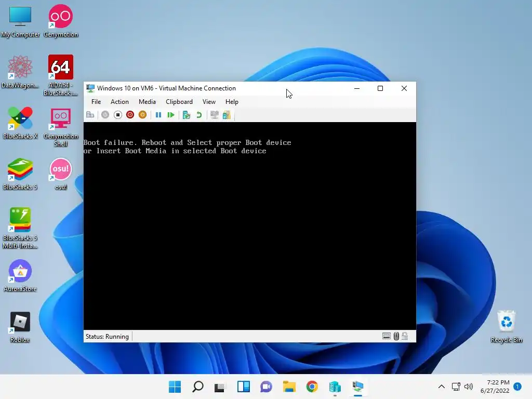Click the VM Connection taskbar icon
The width and height of the screenshot is (532, 399).
tap(357, 387)
